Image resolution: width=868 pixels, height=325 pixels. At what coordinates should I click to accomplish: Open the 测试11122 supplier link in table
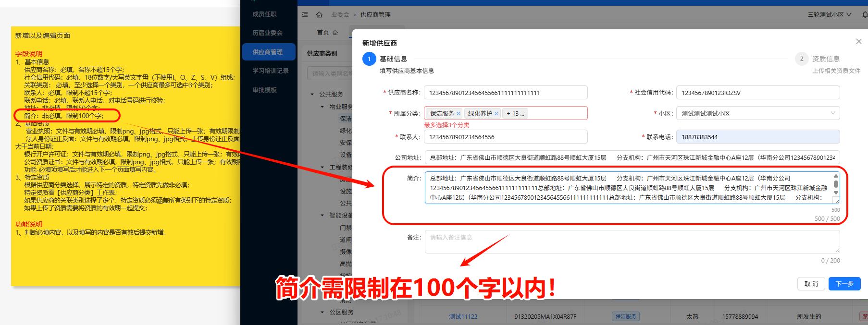point(463,317)
